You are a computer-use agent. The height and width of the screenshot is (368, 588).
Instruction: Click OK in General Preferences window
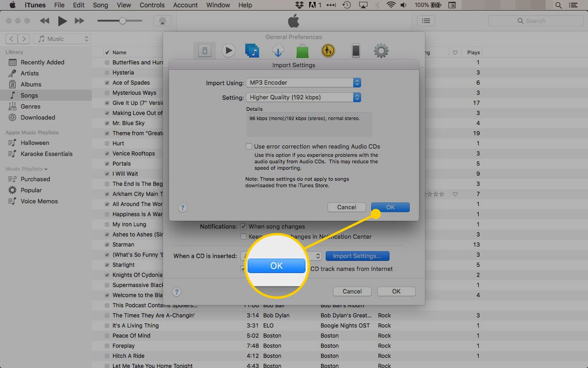(x=396, y=291)
